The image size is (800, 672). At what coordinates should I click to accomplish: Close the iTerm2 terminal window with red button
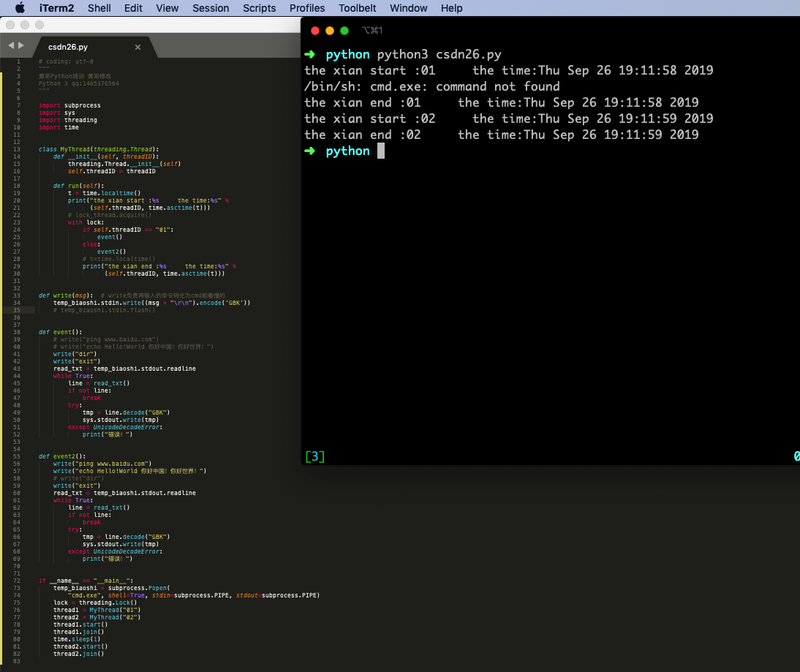315,31
